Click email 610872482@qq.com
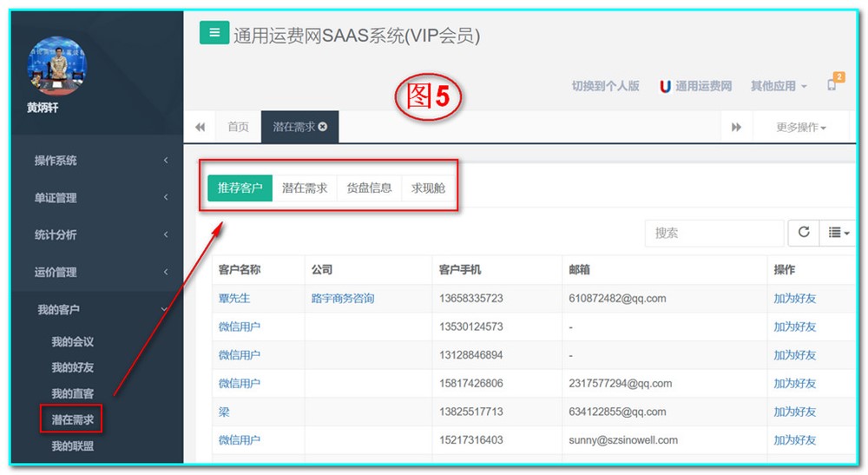The image size is (868, 475). [x=617, y=299]
